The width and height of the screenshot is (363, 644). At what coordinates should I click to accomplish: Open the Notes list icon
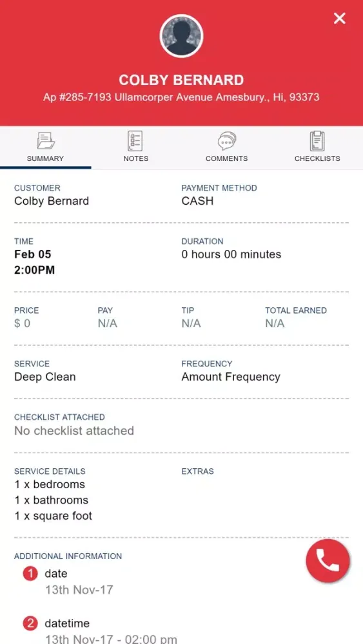click(x=135, y=141)
